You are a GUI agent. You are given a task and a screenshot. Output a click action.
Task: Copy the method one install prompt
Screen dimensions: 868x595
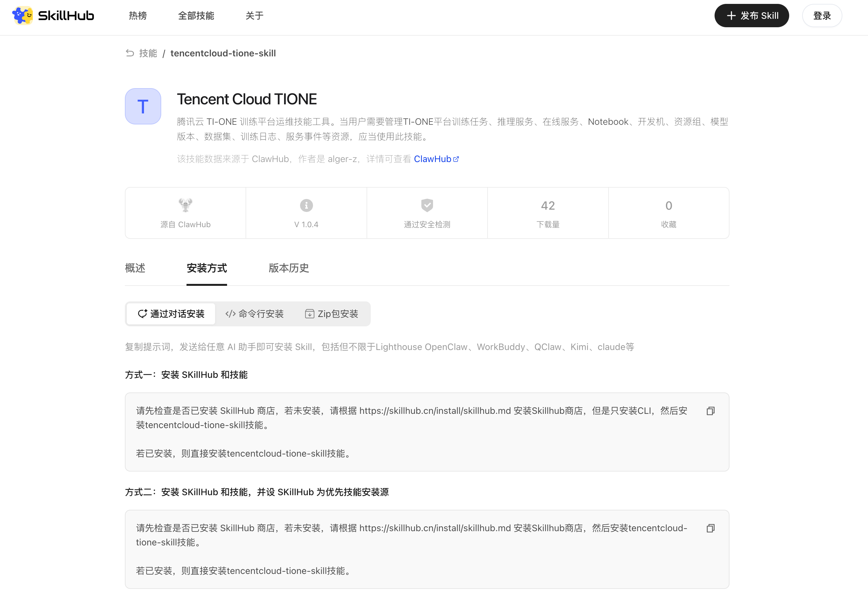710,411
